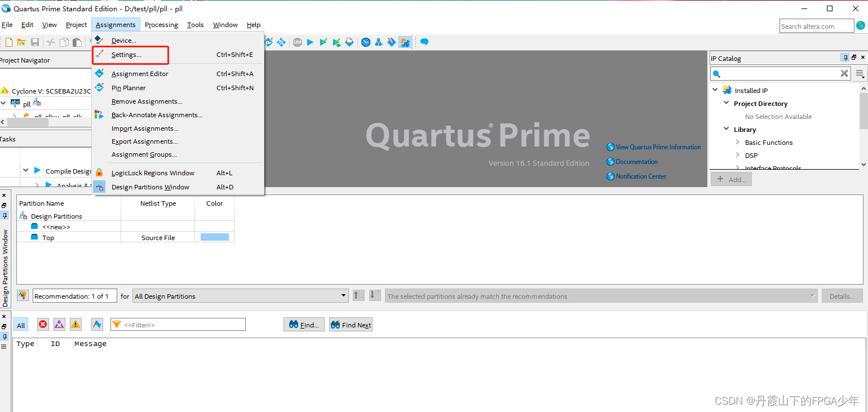Toggle the yellow warning triangle message filter
The height and width of the screenshot is (412, 868).
point(76,324)
